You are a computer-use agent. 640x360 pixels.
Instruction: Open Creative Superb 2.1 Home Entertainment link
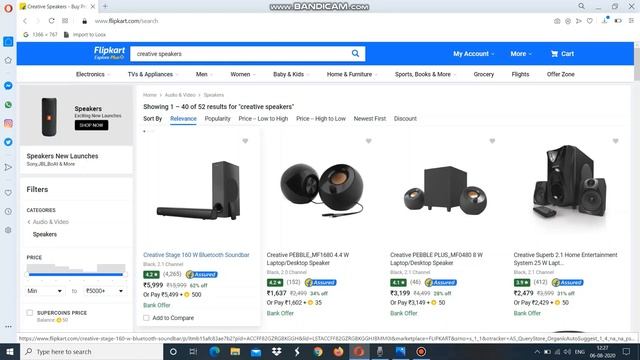(565, 259)
